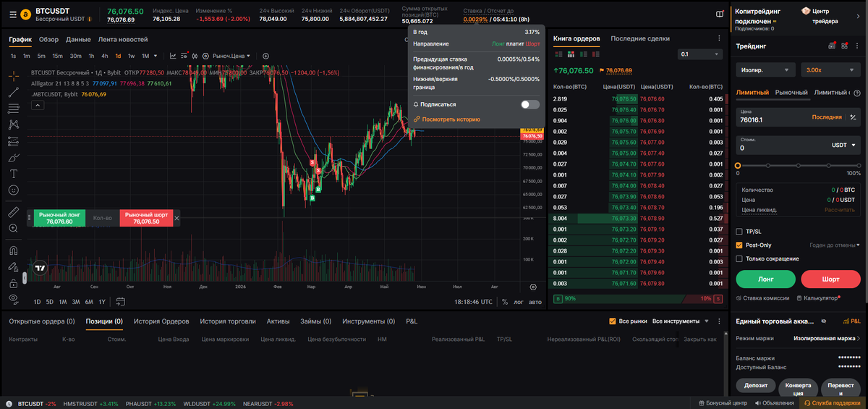Uncheck the Все рынки checkbox
This screenshot has width=868, height=409.
(x=613, y=321)
